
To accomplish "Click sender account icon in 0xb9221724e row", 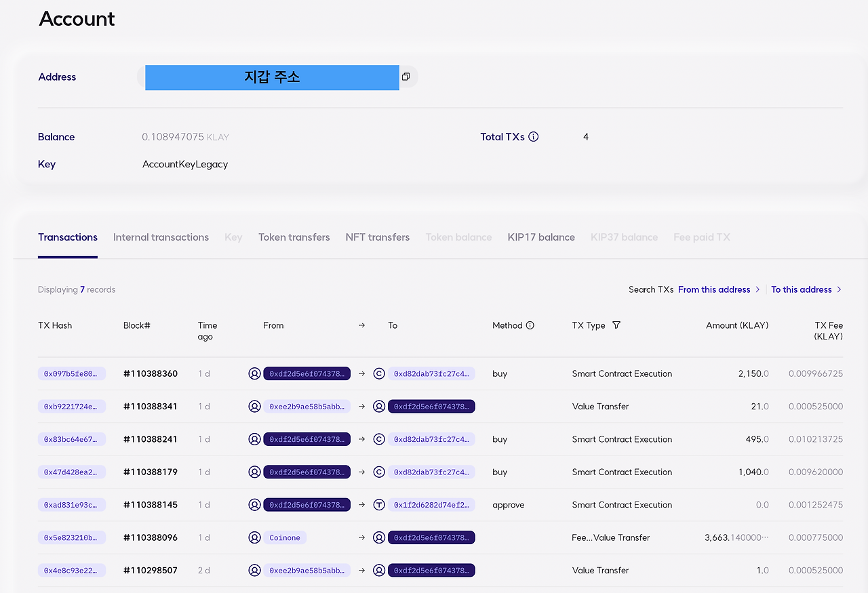I will point(254,407).
